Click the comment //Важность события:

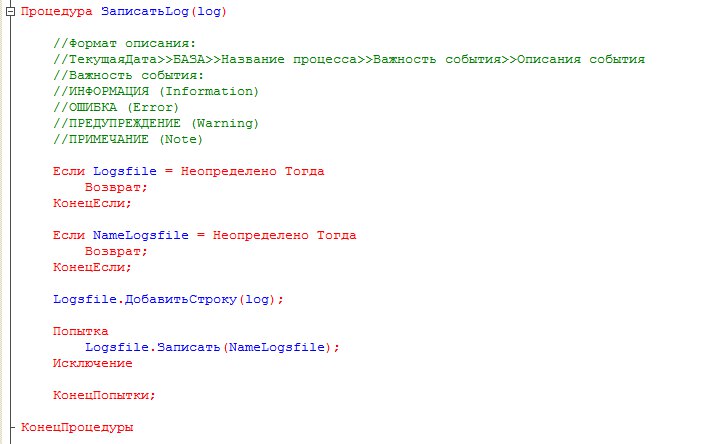point(129,75)
